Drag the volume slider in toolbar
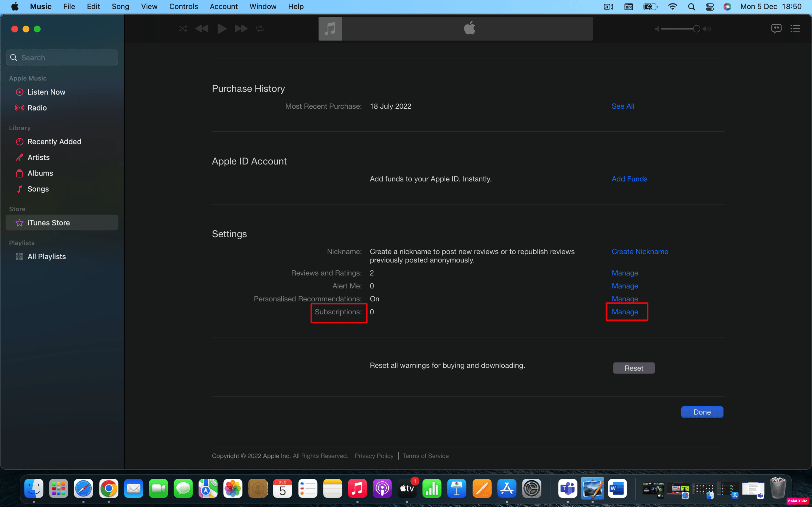 [x=695, y=29]
